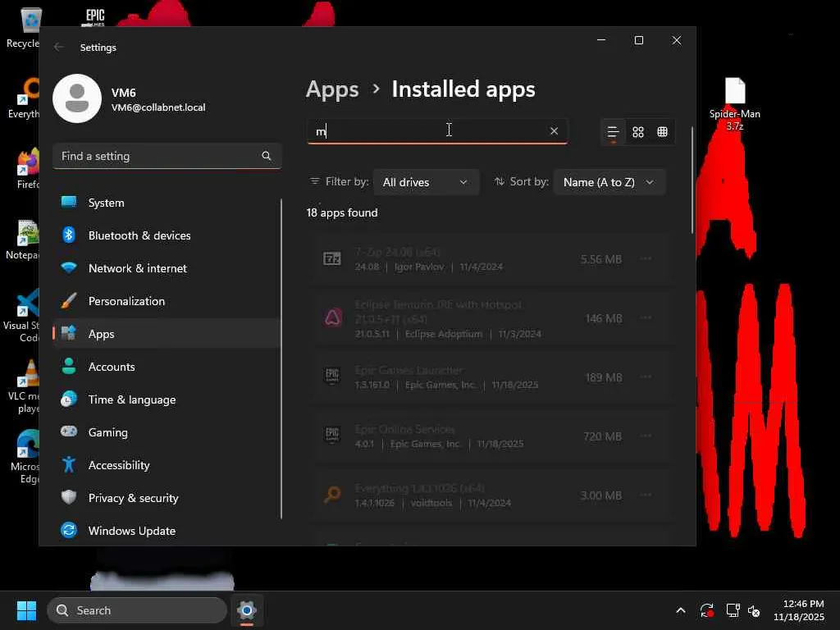The width and height of the screenshot is (840, 630).
Task: Open the VM6 profile avatar
Action: pos(77,98)
